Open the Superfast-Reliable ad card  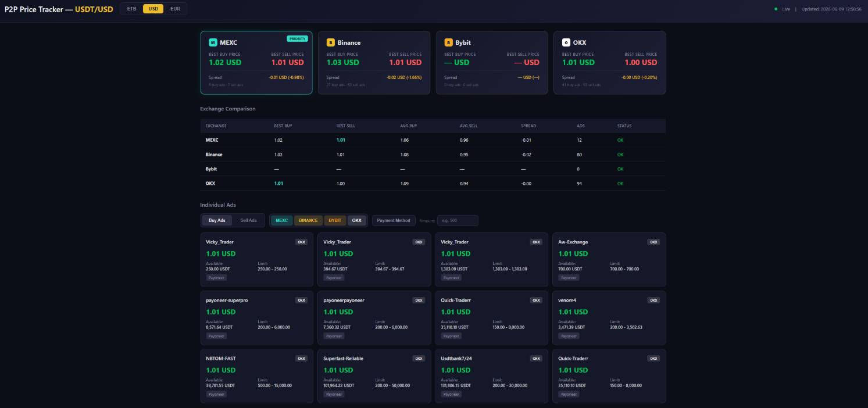pyautogui.click(x=374, y=376)
